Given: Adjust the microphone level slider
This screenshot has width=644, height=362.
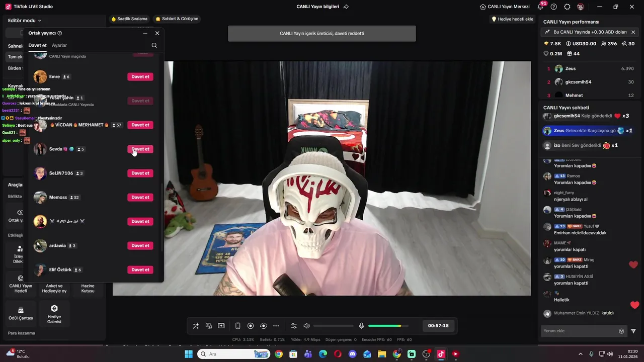Looking at the screenshot, I should click(x=388, y=326).
